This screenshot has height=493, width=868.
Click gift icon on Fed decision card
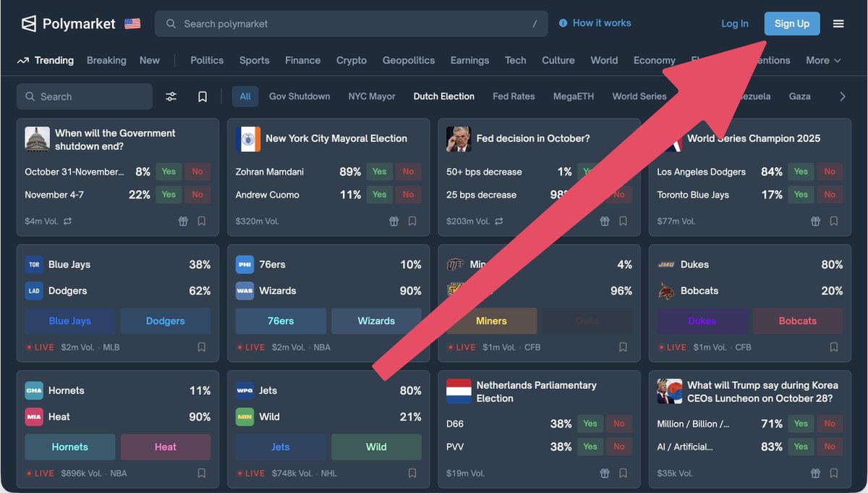[604, 222]
